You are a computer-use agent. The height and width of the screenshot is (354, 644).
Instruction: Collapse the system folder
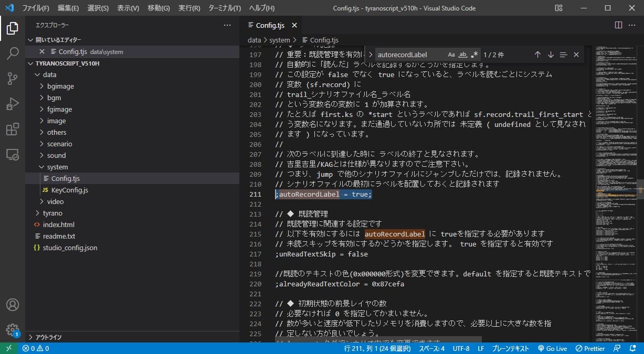[57, 167]
